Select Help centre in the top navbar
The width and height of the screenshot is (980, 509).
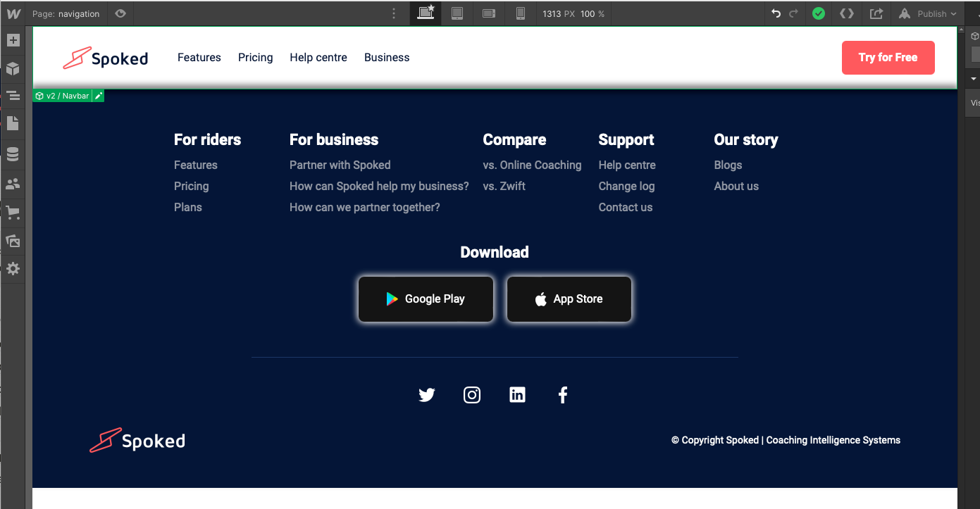[x=318, y=58]
